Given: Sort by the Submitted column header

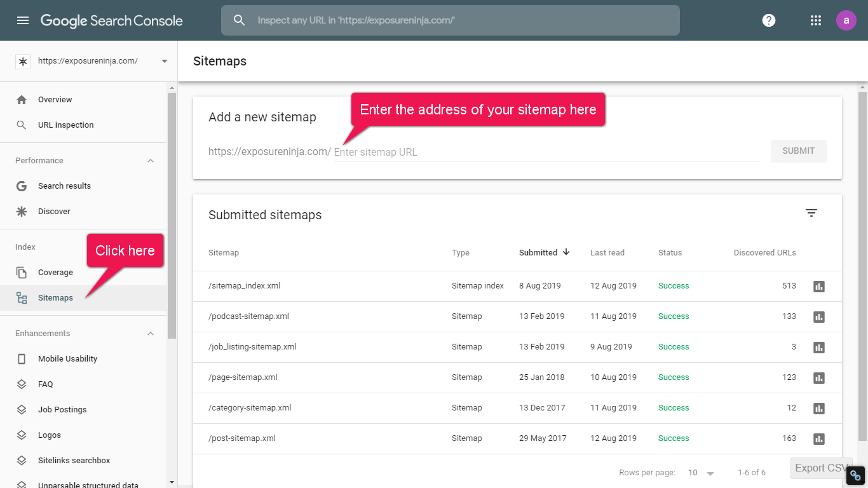Looking at the screenshot, I should 538,253.
